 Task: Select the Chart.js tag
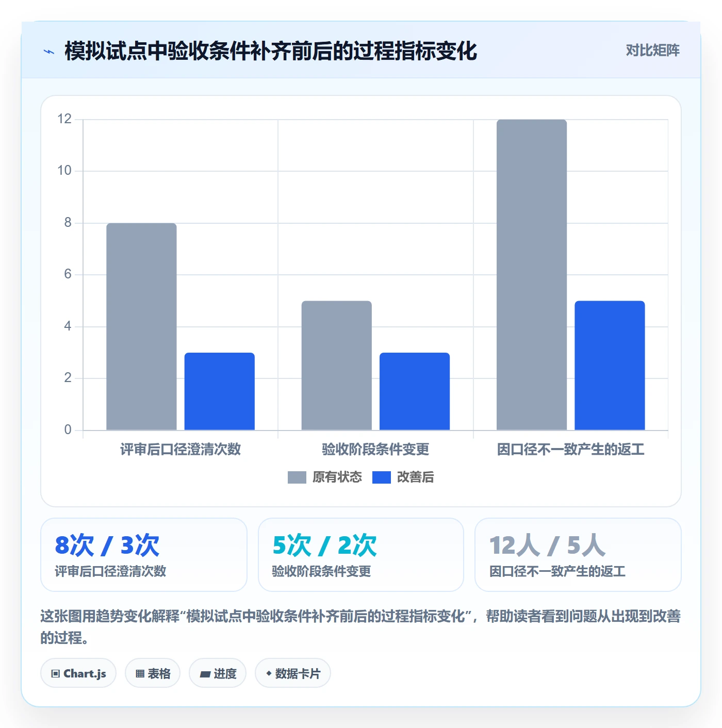(78, 673)
